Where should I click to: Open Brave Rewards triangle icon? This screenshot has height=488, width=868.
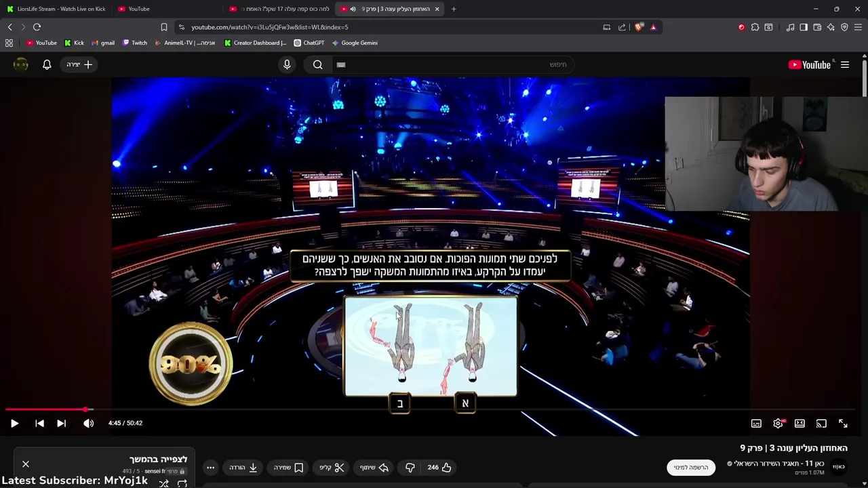(x=653, y=27)
